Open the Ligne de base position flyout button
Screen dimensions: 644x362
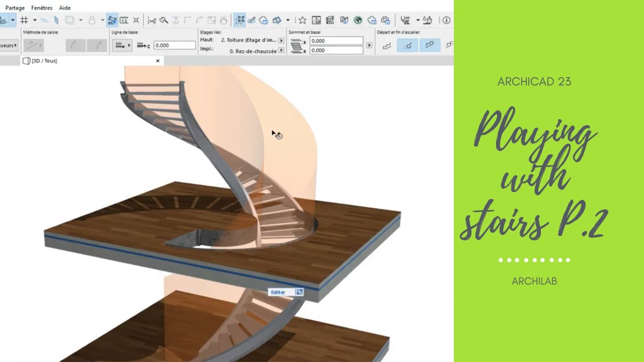[122, 45]
